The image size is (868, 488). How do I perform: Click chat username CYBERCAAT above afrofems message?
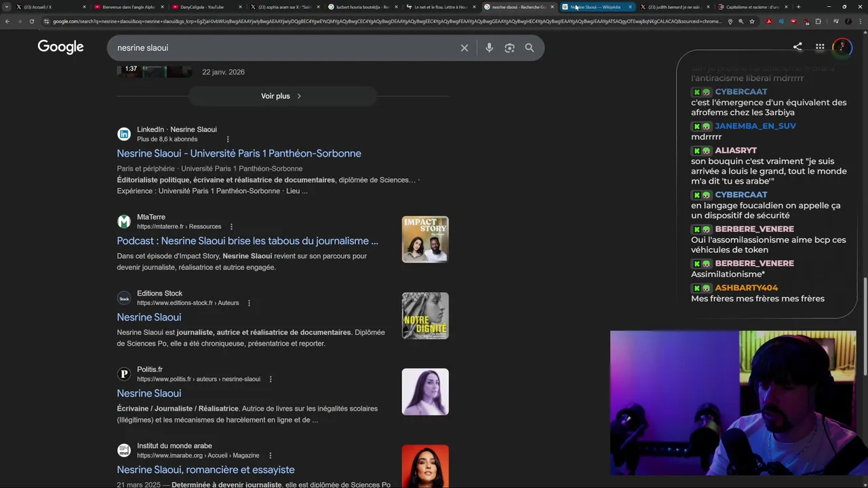pos(741,92)
